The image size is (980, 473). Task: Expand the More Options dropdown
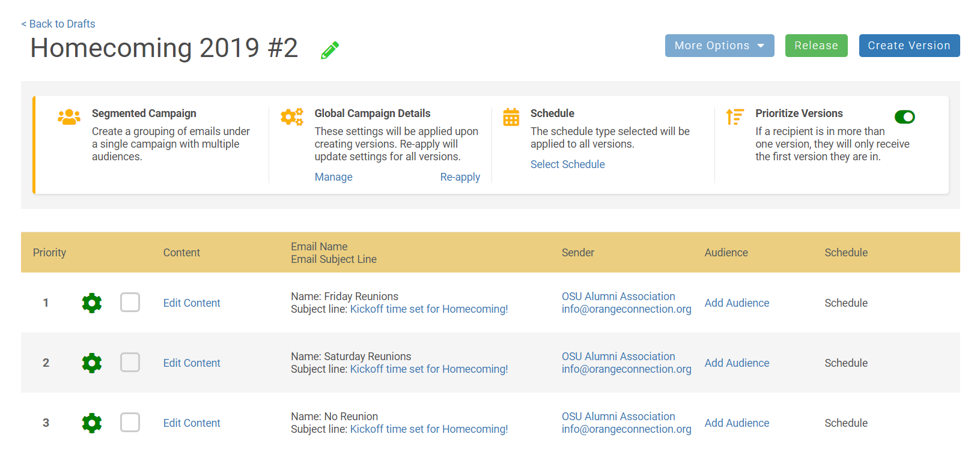719,46
